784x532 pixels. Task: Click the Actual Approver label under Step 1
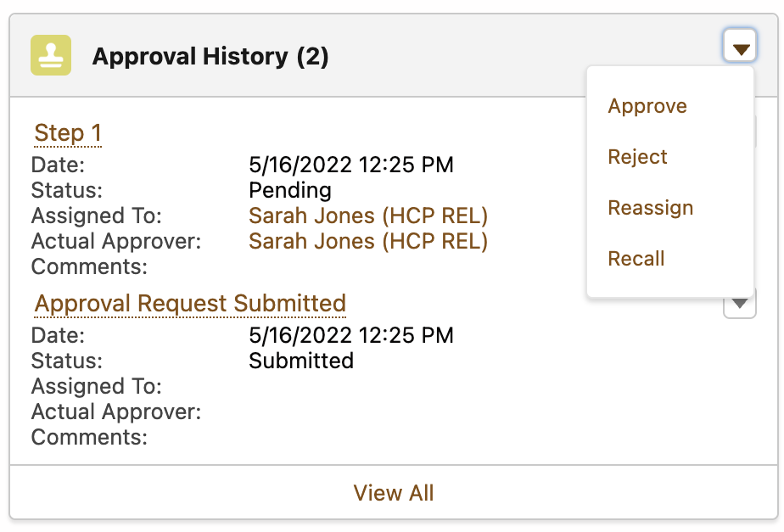116,241
